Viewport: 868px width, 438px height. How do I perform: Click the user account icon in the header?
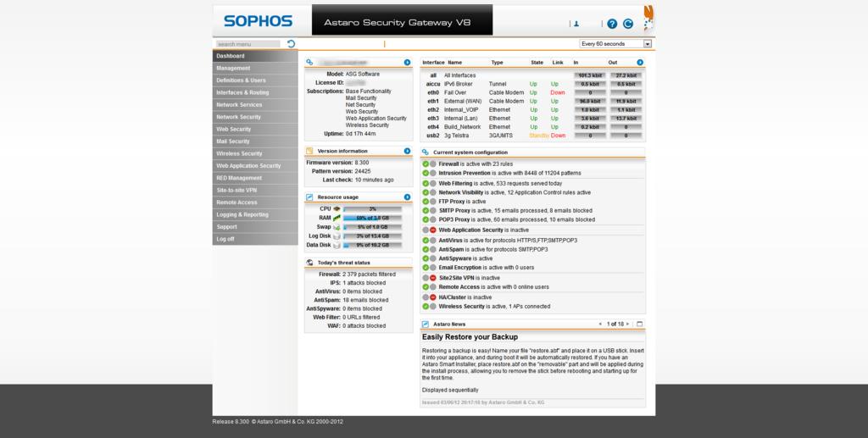(x=576, y=24)
